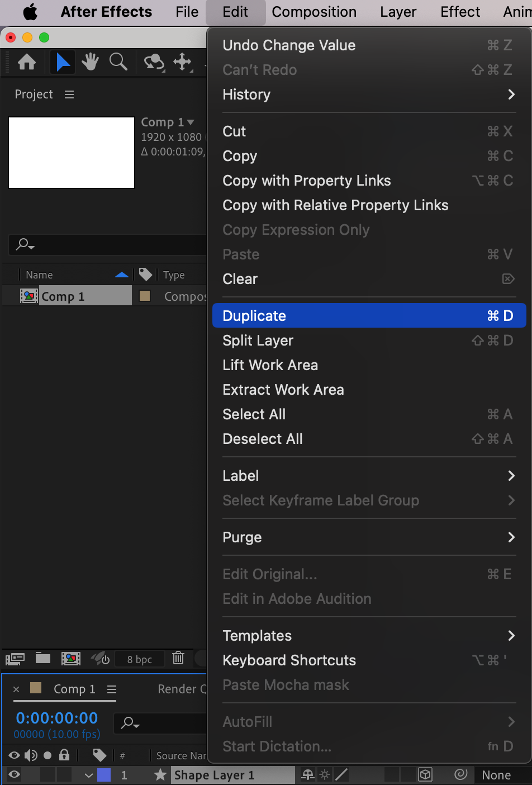Hide Shape Layer 1 with eye toggle

pos(15,774)
